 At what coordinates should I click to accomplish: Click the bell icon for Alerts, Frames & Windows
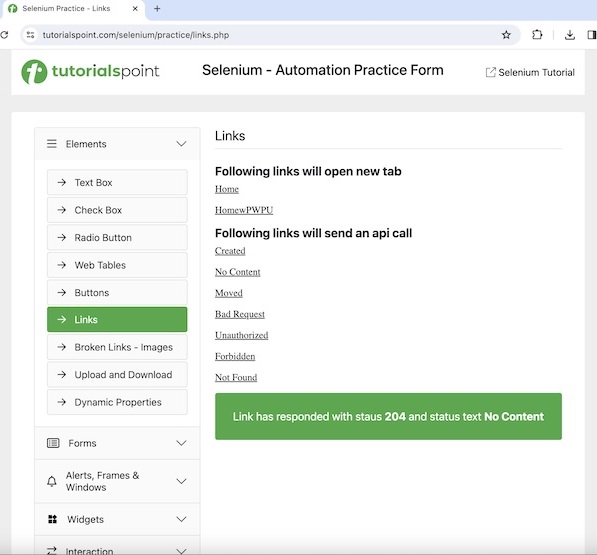coord(52,481)
